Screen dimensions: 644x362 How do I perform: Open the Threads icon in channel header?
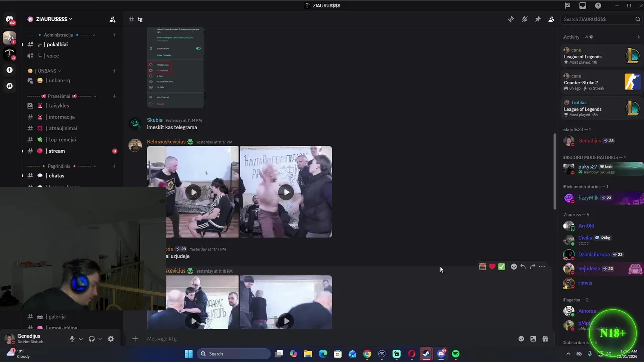[511, 19]
